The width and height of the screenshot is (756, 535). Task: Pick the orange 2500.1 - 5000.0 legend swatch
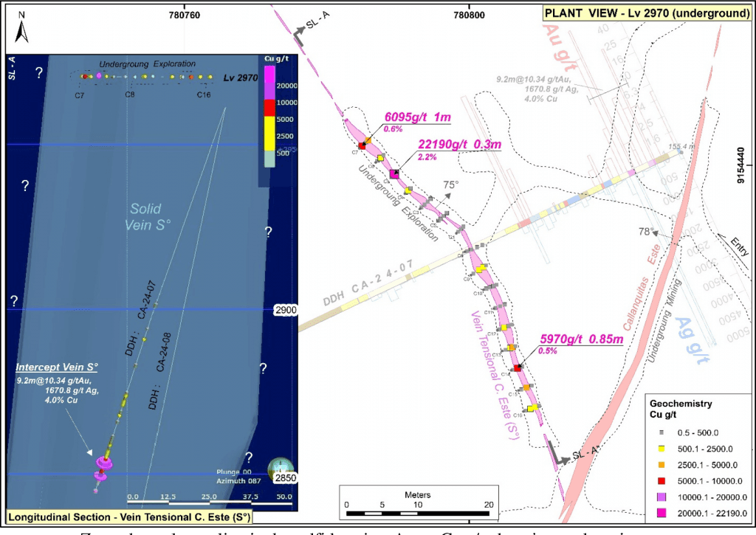coord(661,465)
